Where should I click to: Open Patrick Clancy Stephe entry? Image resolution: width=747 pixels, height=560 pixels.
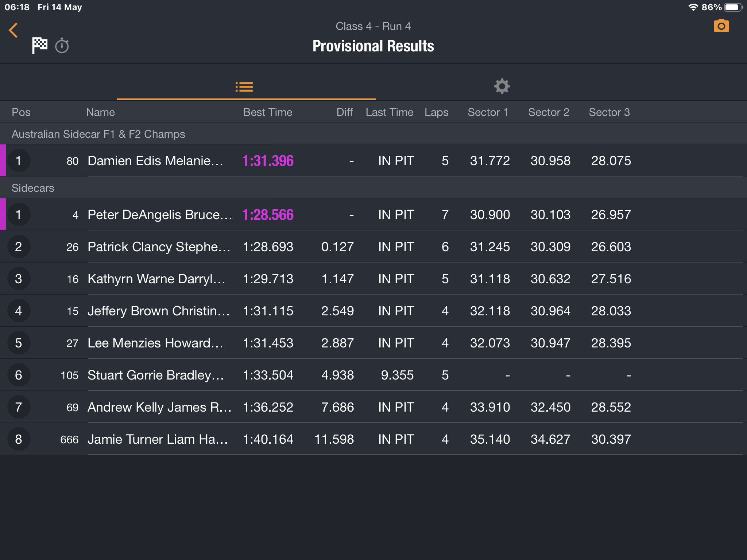click(373, 246)
